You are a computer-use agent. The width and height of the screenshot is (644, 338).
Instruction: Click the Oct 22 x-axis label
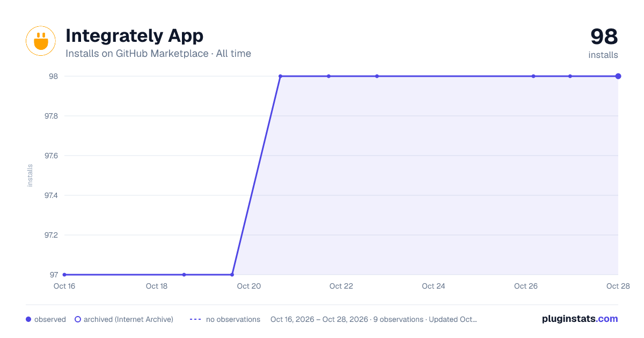point(341,286)
